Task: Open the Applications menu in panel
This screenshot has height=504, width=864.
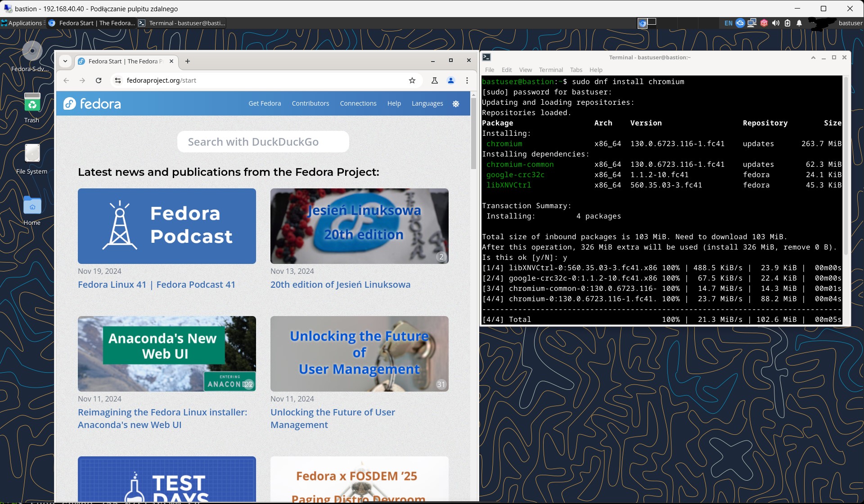Action: pos(22,23)
